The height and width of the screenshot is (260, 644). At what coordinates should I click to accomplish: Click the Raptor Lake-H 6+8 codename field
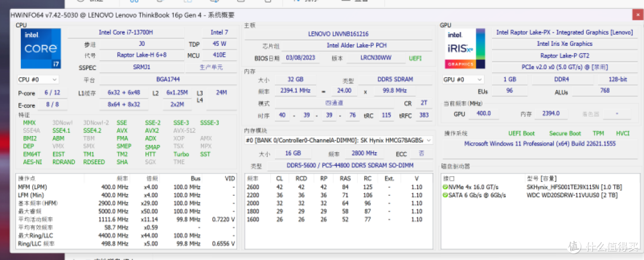click(142, 55)
